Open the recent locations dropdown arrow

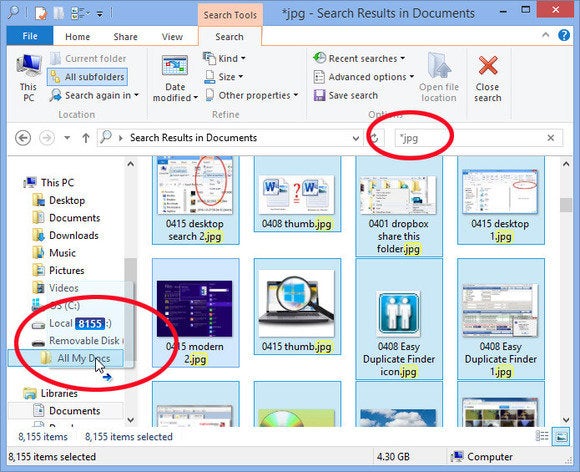67,138
